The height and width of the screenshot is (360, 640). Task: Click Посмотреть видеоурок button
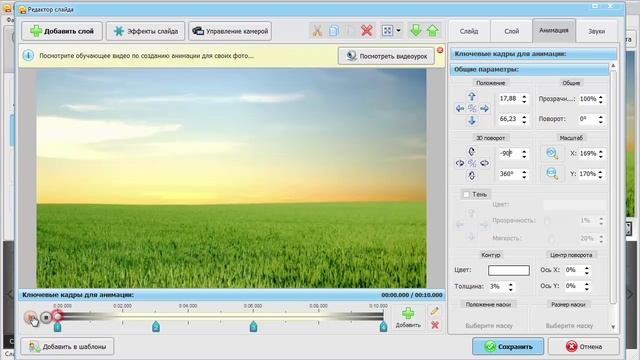[x=386, y=56]
